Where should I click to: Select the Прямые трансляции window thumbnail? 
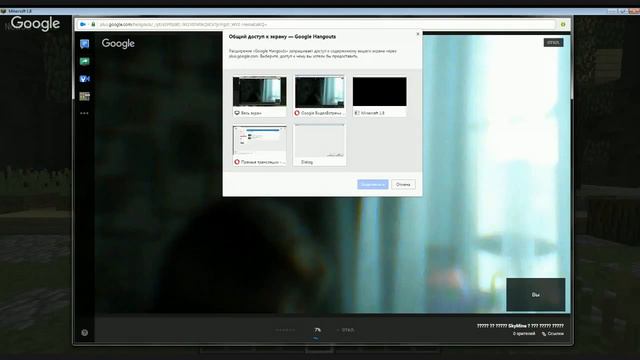260,146
